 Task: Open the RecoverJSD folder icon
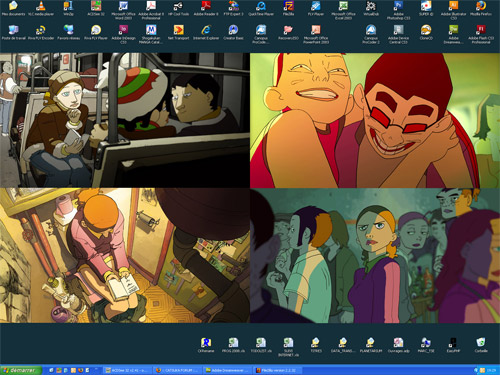point(288,32)
